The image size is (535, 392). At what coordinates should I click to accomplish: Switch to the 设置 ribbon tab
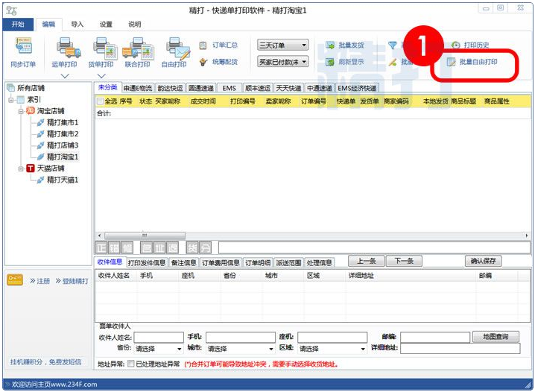click(x=106, y=25)
